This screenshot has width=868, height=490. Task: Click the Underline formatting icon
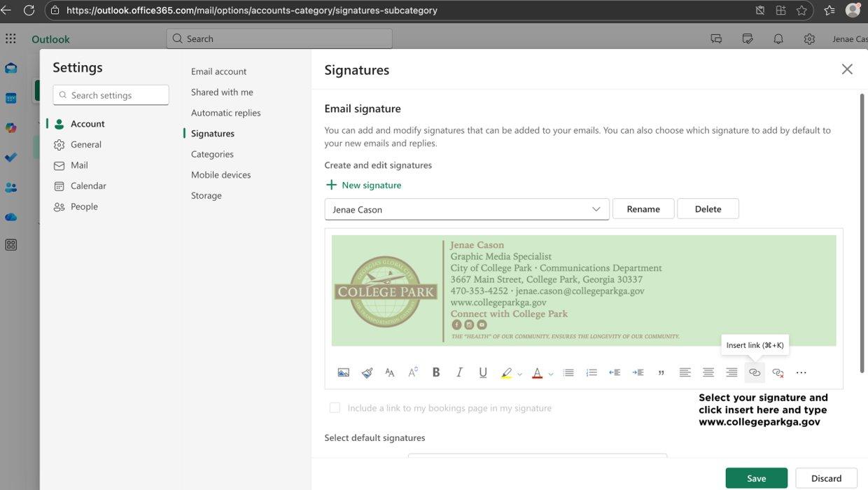[x=483, y=372]
